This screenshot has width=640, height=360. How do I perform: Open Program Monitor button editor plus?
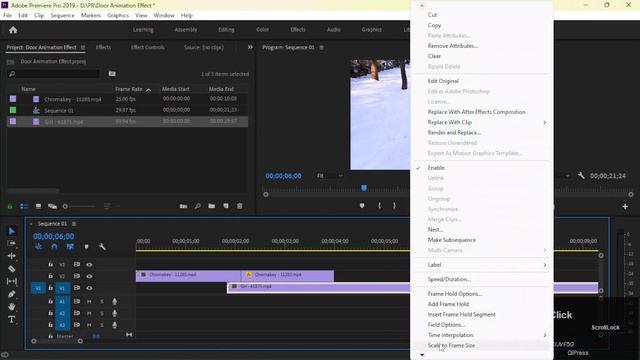pyautogui.click(x=625, y=207)
